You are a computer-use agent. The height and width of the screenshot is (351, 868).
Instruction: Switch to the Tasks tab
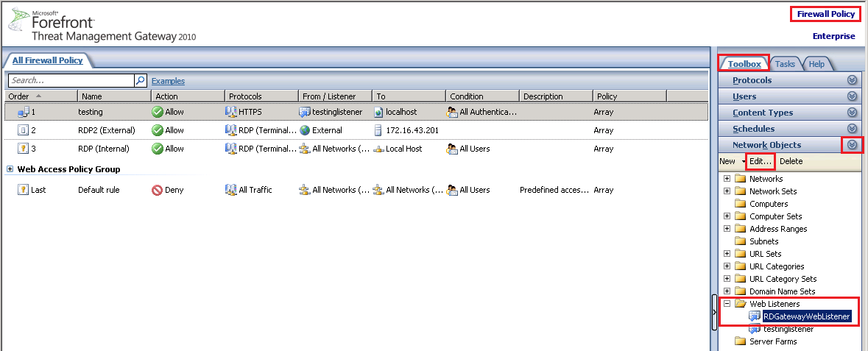click(784, 64)
